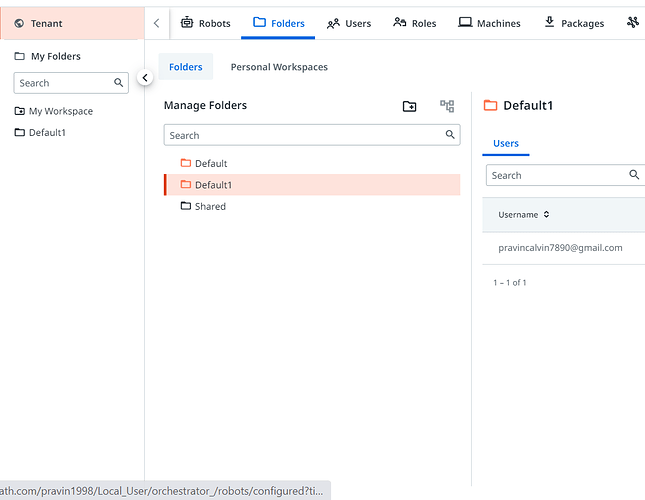This screenshot has width=645, height=500.
Task: Select Default1 in the left sidebar
Action: (47, 132)
